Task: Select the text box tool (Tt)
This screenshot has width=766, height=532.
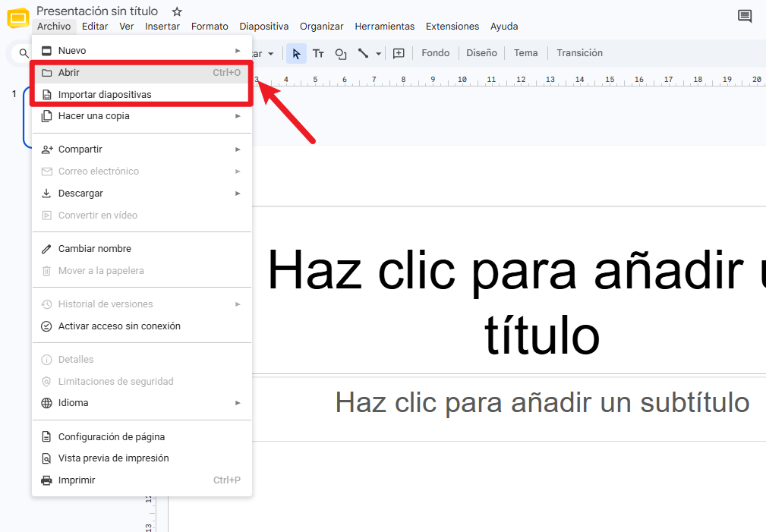Action: point(318,53)
